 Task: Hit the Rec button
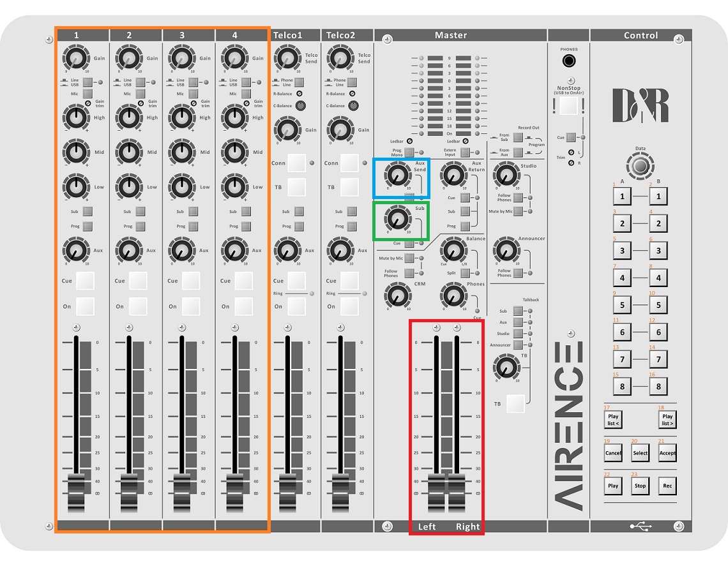pyautogui.click(x=667, y=486)
